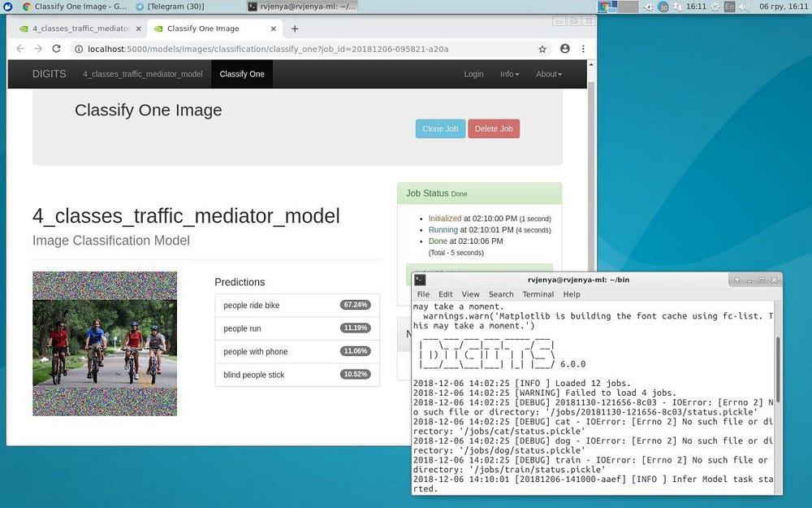
Task: Click the 11.19% confidence badge
Action: pyautogui.click(x=356, y=328)
